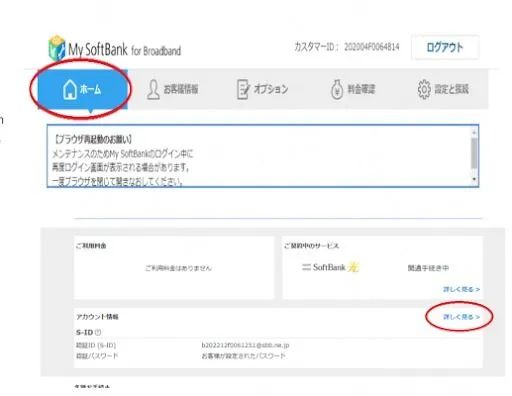Click the 認証ID (S-ID) row label
This screenshot has height=396, width=512.
coord(96,345)
